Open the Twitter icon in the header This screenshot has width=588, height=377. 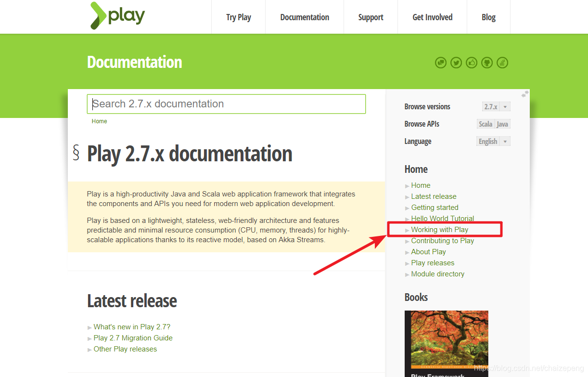(x=456, y=63)
